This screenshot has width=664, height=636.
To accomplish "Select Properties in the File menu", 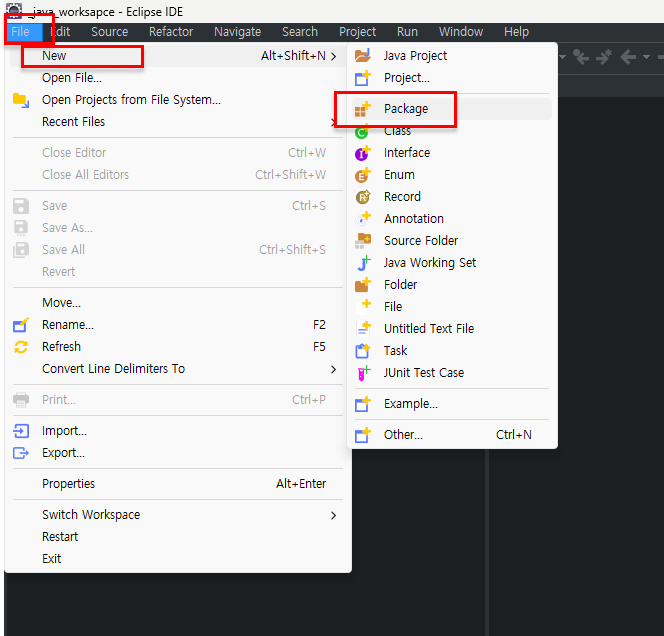I will [176, 484].
